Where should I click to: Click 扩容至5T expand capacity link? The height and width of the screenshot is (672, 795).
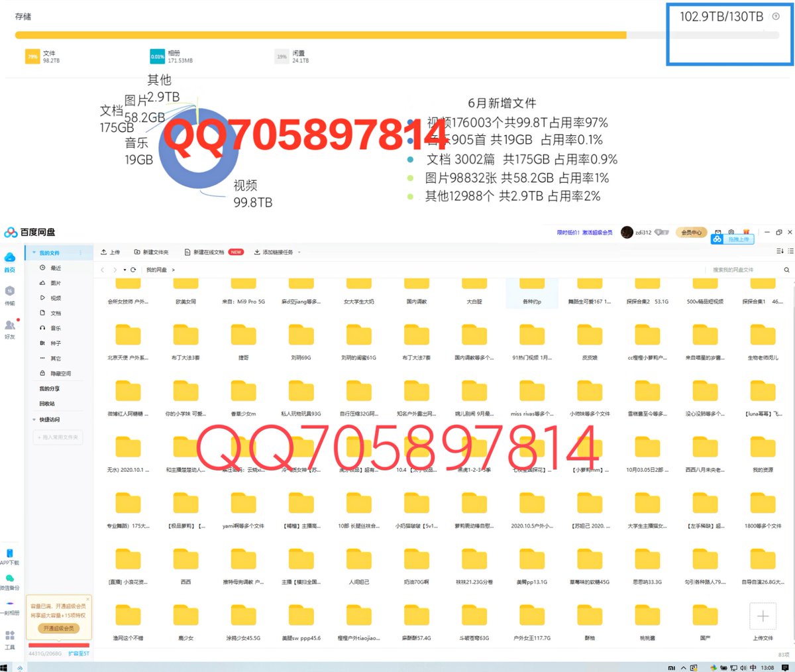tap(79, 653)
